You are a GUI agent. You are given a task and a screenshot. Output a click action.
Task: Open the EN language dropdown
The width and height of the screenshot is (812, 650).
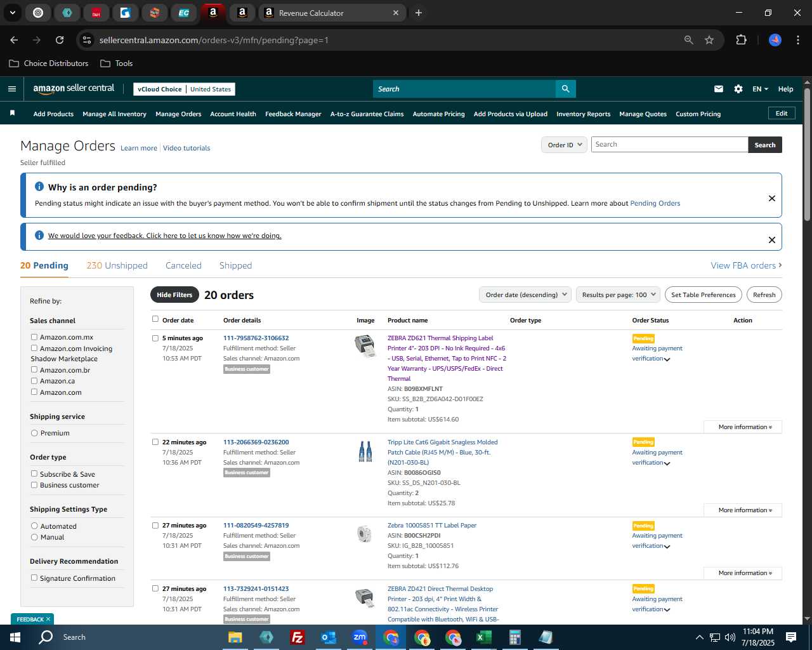760,89
